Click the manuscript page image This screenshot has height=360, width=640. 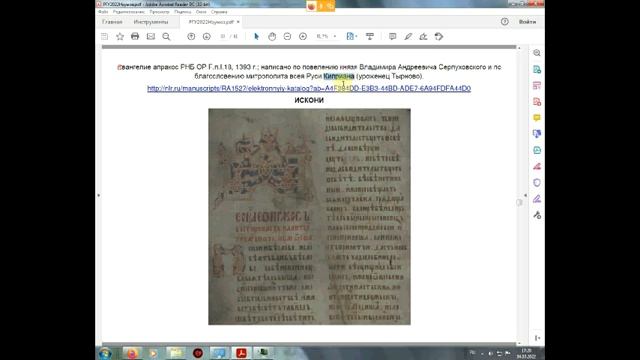click(309, 217)
